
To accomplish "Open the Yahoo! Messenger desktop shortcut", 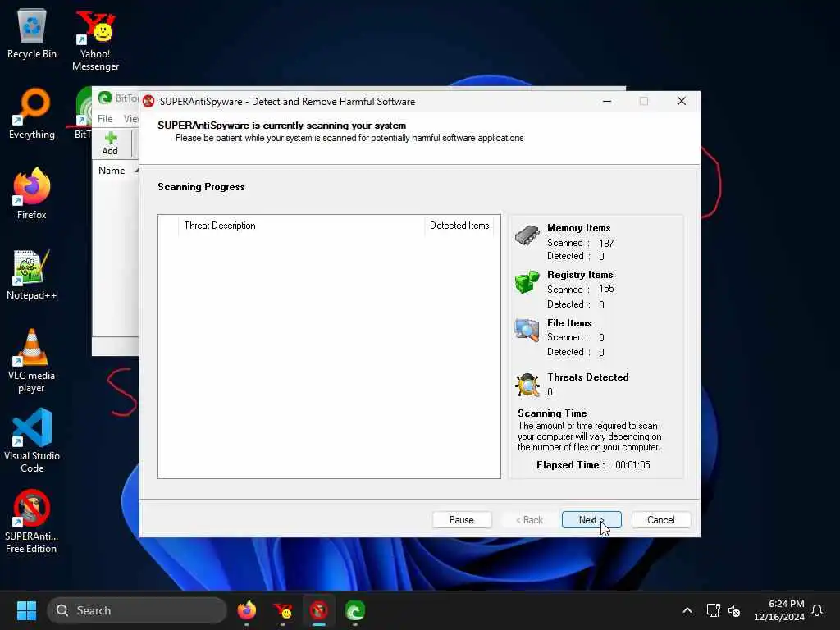I will click(x=95, y=41).
